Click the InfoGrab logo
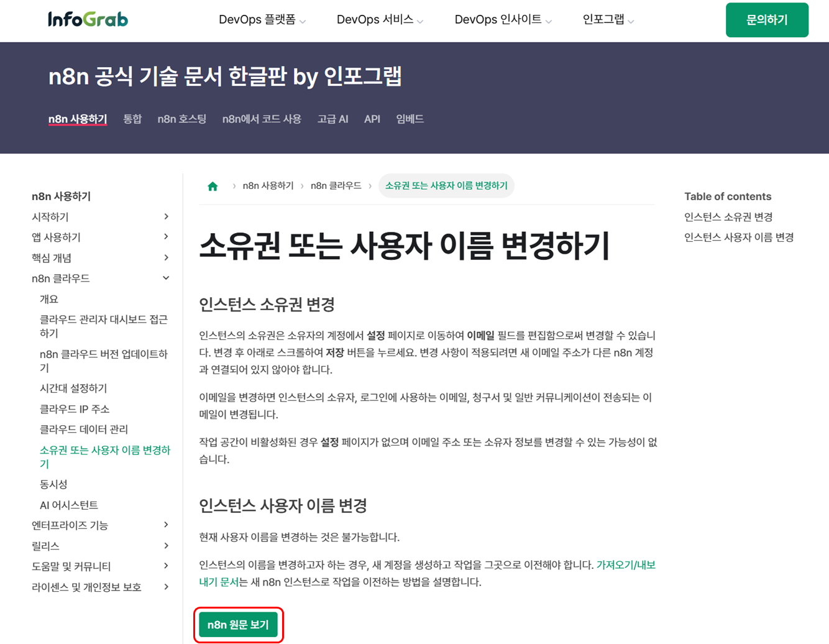Screen dimensions: 829x644 point(88,19)
